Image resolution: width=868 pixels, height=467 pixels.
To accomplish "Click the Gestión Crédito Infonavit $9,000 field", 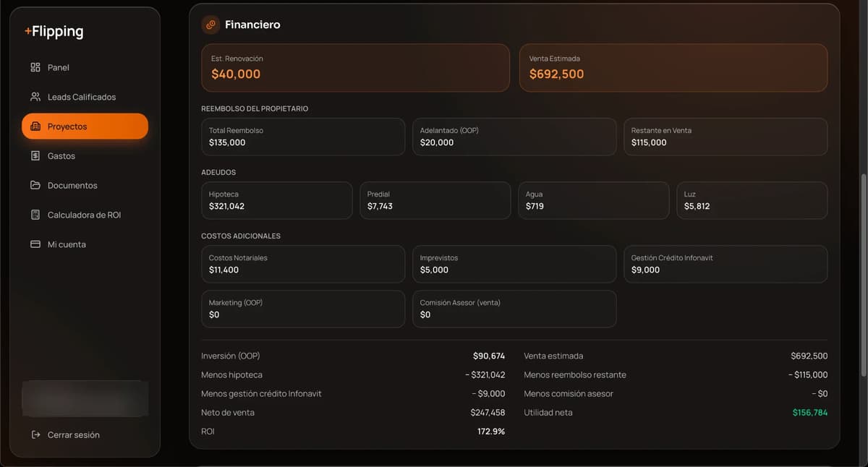I will point(726,264).
